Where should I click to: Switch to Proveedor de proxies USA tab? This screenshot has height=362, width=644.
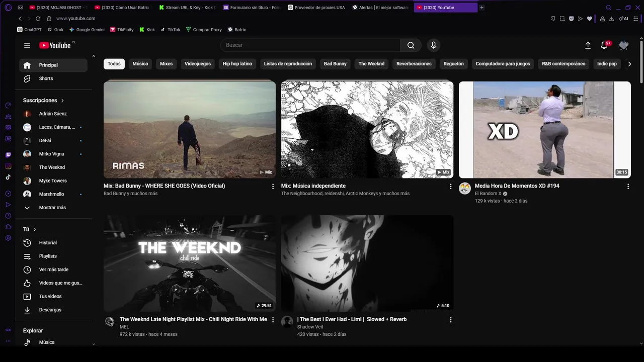click(x=316, y=8)
